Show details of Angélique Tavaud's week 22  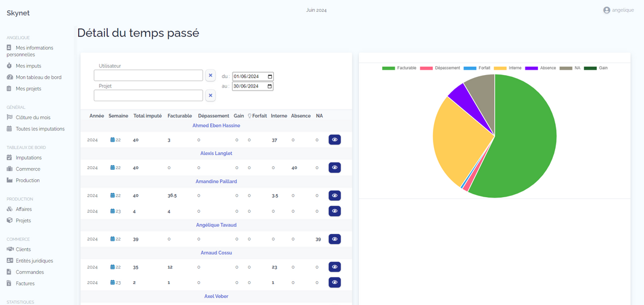pos(335,239)
